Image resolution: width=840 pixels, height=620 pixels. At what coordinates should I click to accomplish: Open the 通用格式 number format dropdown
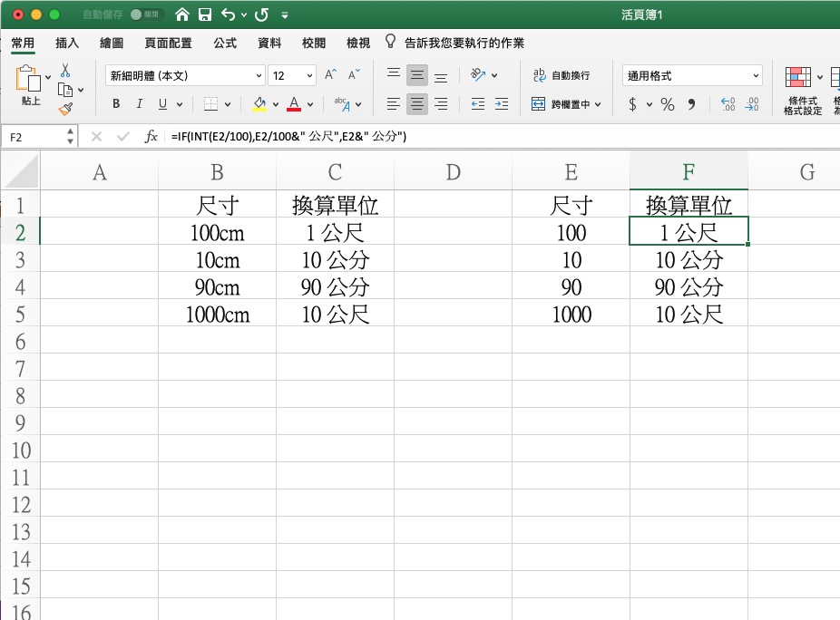[756, 76]
